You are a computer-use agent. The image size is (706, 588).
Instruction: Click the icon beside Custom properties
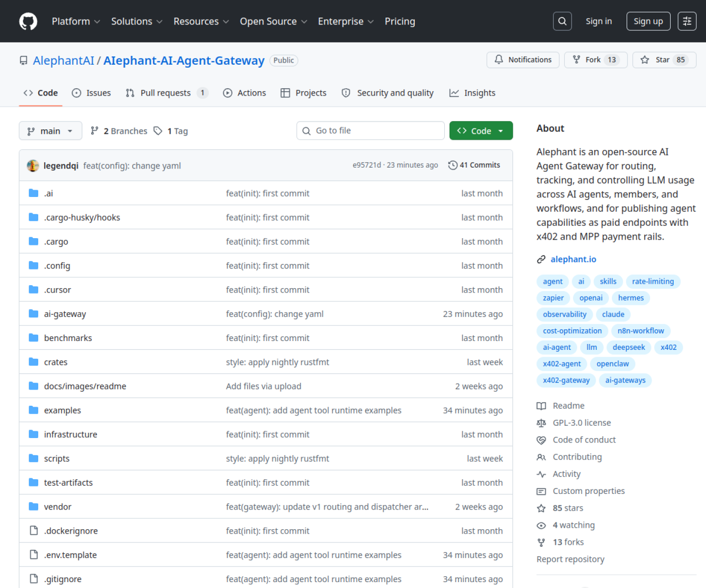tap(541, 491)
